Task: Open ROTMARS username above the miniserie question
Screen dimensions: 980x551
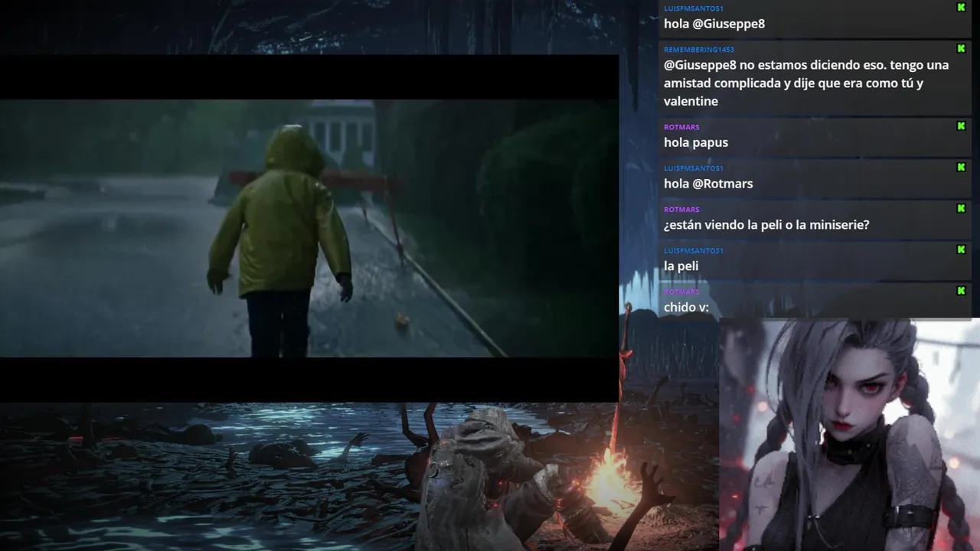Action: point(681,210)
